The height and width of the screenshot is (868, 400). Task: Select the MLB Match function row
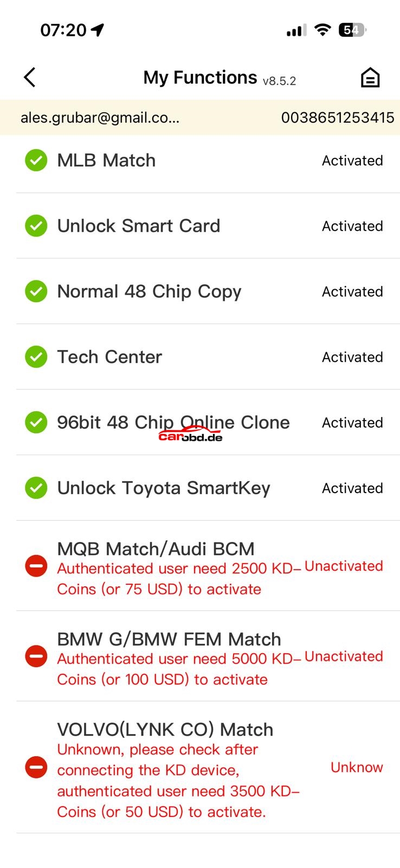pos(106,161)
